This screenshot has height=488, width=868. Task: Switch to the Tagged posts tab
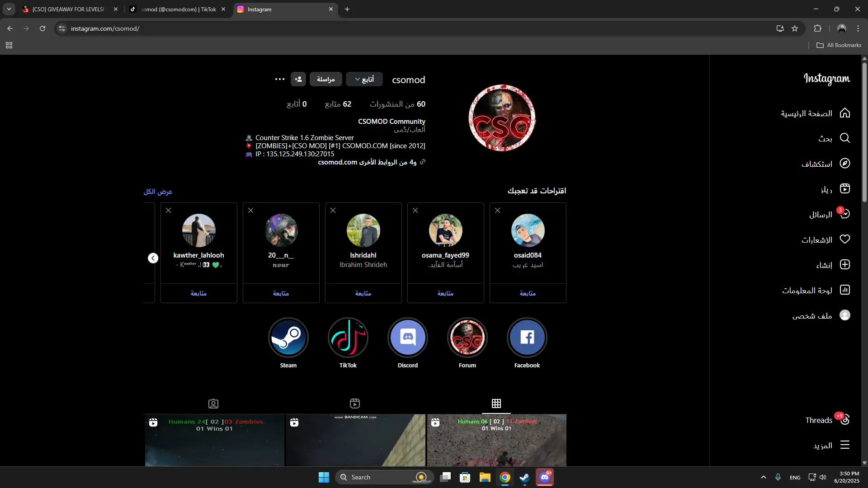click(213, 404)
